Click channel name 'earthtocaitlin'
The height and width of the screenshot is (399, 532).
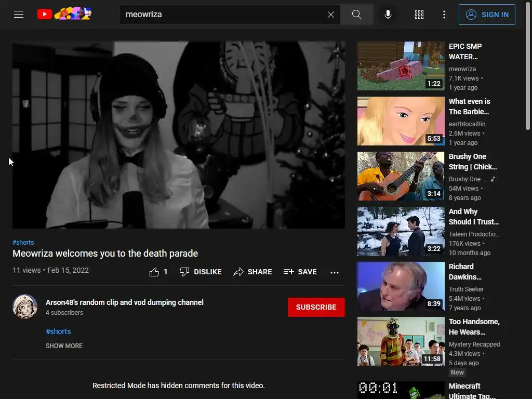tap(467, 124)
